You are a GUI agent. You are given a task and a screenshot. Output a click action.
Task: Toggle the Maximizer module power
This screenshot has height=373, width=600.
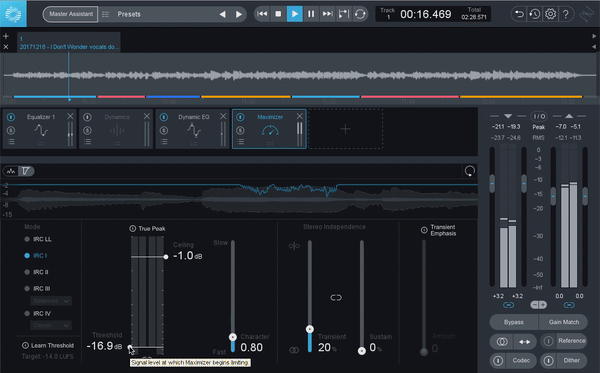click(240, 117)
